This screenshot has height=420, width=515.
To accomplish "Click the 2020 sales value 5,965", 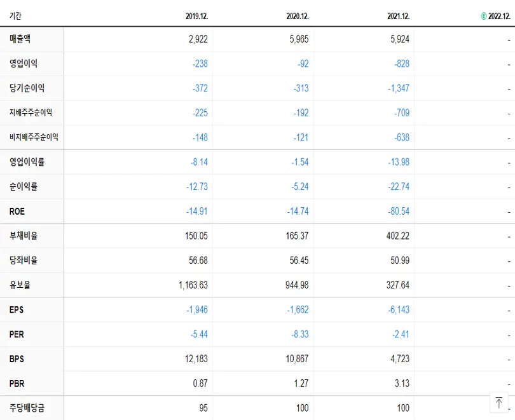I will [x=299, y=39].
